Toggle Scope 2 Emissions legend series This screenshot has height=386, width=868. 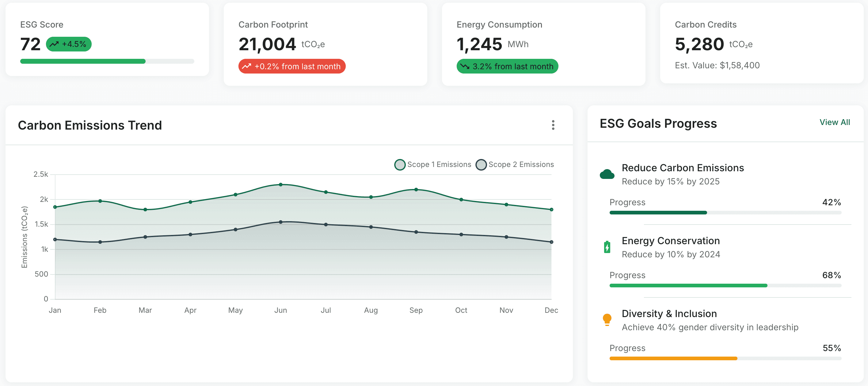(x=515, y=165)
